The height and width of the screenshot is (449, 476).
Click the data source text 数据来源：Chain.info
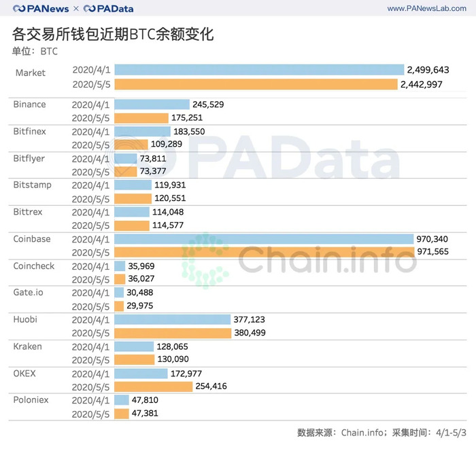tap(340, 432)
